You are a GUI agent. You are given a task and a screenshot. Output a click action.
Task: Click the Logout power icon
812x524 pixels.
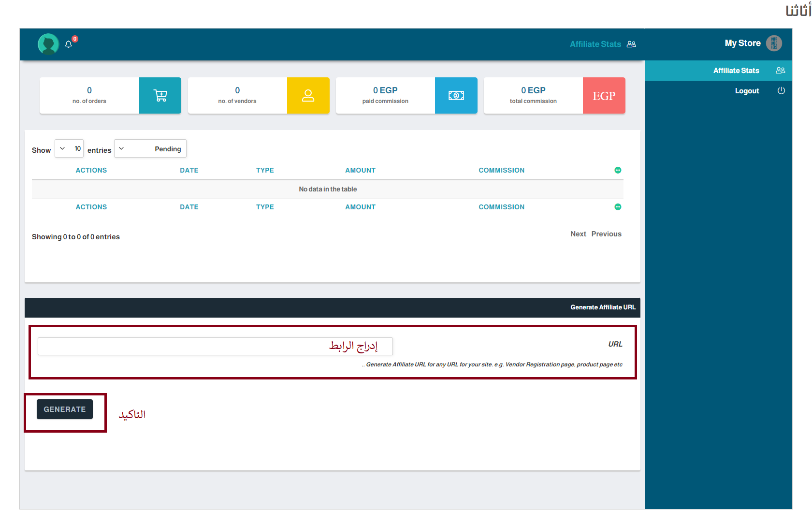click(781, 91)
